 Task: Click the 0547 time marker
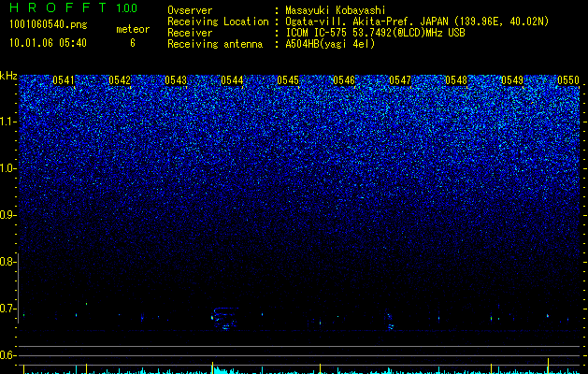click(x=400, y=80)
